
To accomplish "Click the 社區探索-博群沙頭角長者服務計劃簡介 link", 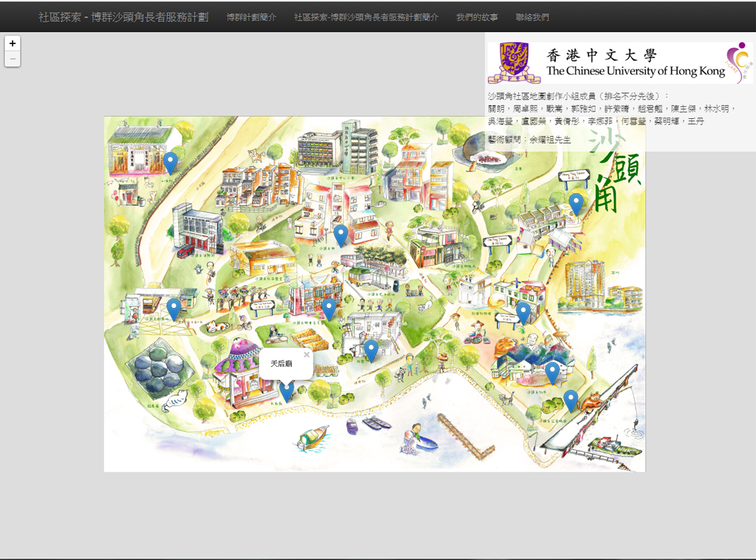I will point(365,17).
